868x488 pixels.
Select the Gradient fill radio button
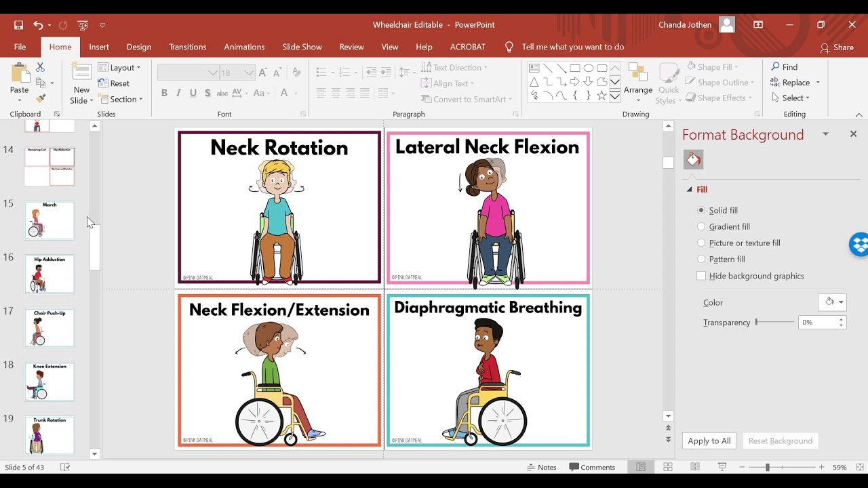click(701, 227)
